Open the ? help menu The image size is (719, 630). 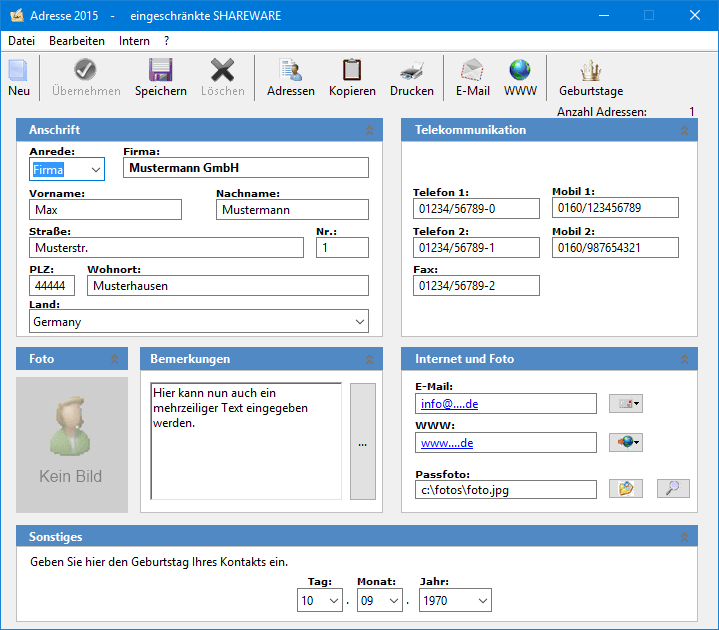point(166,41)
